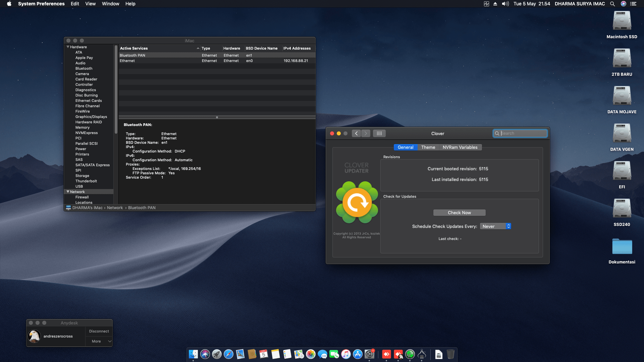Collapse Hardware section disclosure triangle
Viewport: 644px width, 362px height.
tap(68, 47)
